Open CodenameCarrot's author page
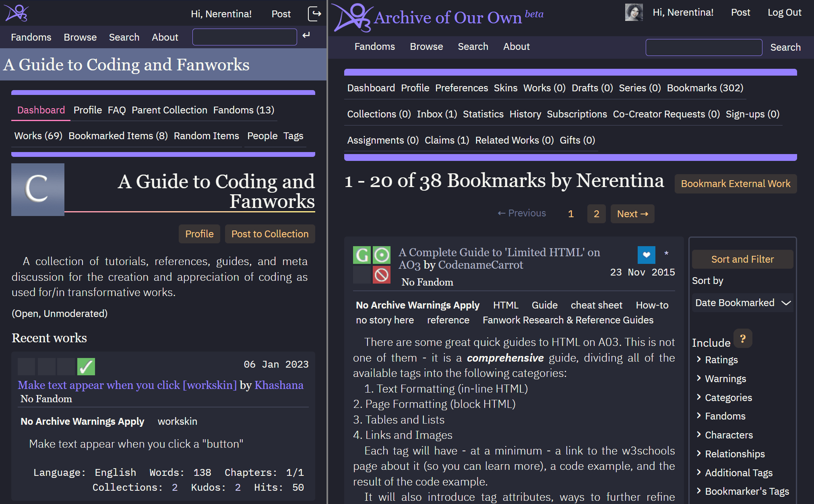Screen dimensions: 814x504 click(x=481, y=265)
